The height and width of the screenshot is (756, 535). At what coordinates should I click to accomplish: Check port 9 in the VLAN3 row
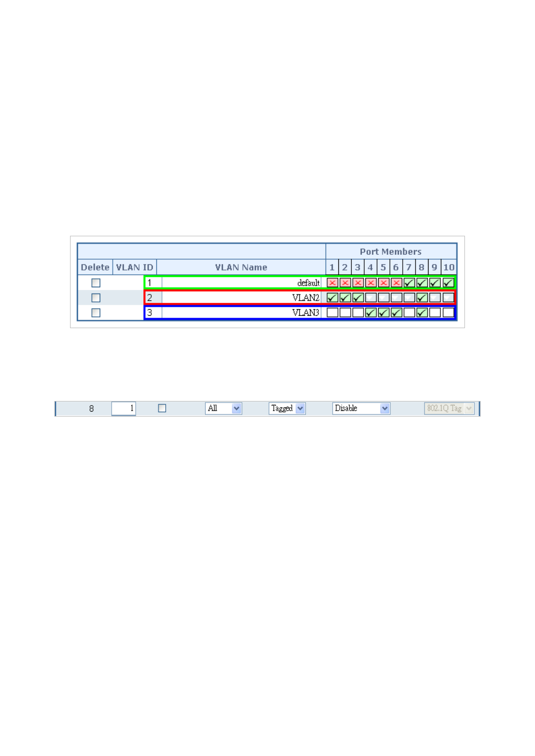pyautogui.click(x=435, y=312)
